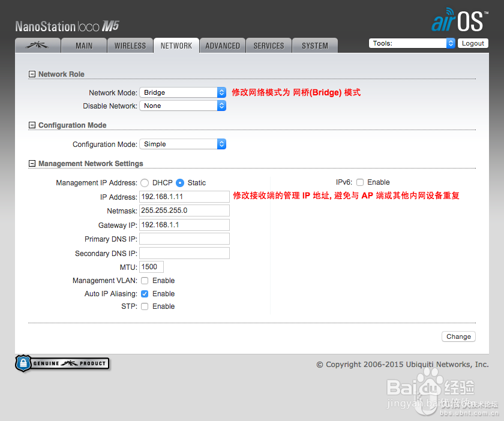The width and height of the screenshot is (504, 421).
Task: Select the Static radio button
Action: 180,183
